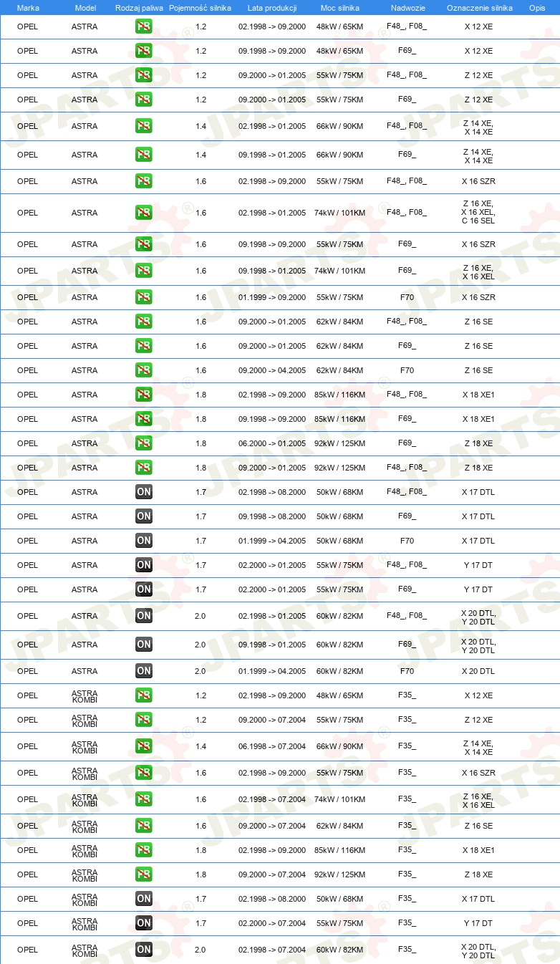
Task: Click the Marka column header
Action: click(x=28, y=7)
